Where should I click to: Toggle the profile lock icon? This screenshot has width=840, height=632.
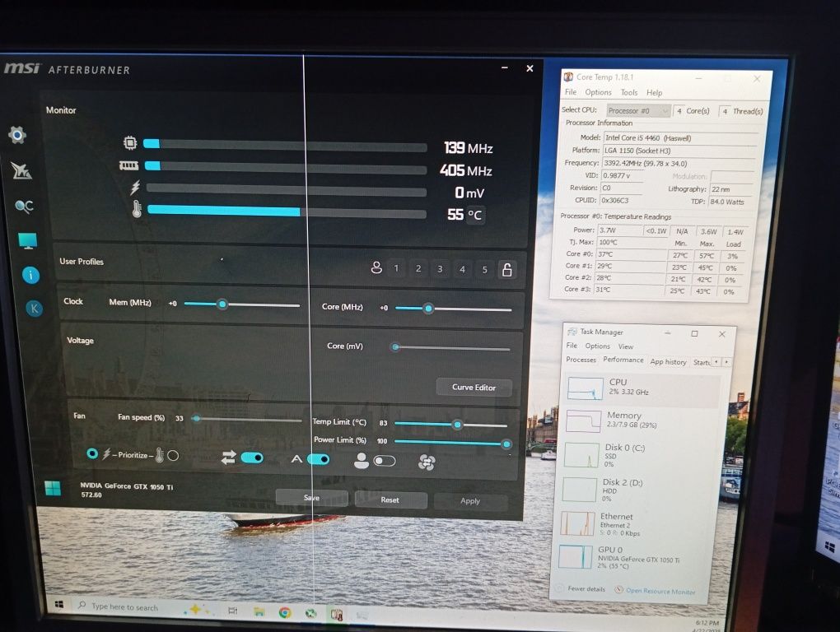pos(506,269)
